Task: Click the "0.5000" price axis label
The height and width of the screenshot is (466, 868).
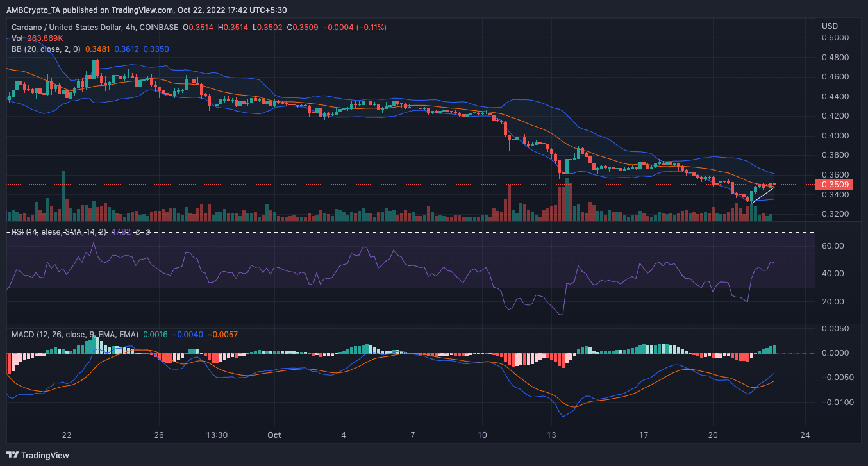Action: coord(834,38)
